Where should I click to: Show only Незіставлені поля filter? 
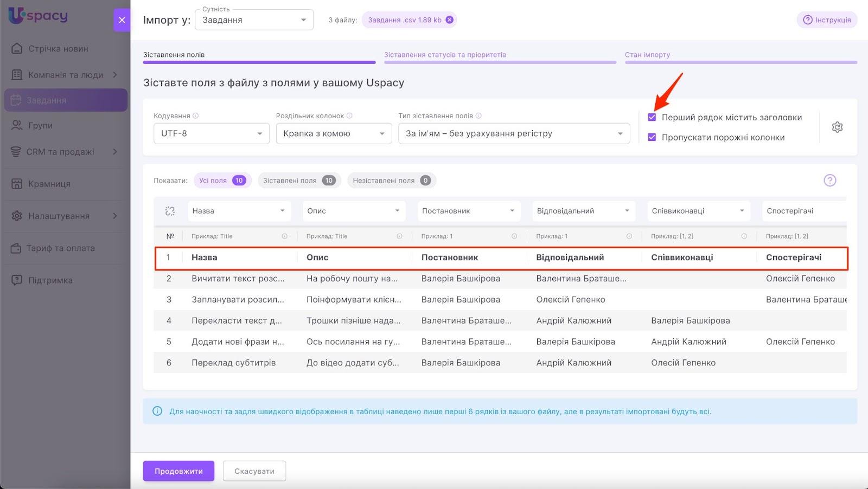(391, 181)
